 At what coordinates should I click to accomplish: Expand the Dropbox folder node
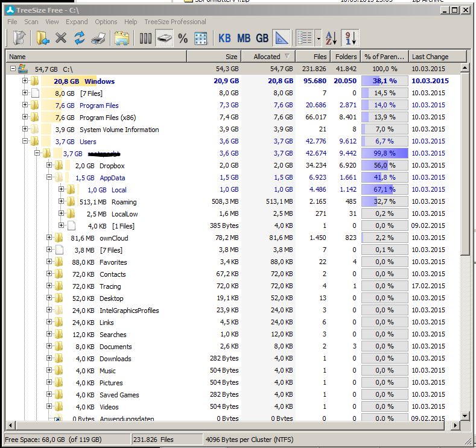click(x=49, y=165)
